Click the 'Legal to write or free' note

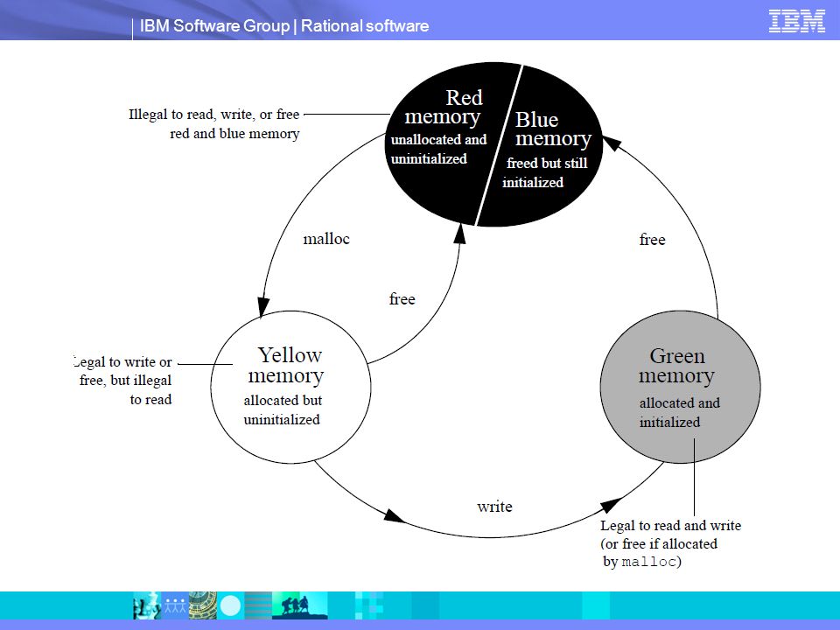click(122, 381)
